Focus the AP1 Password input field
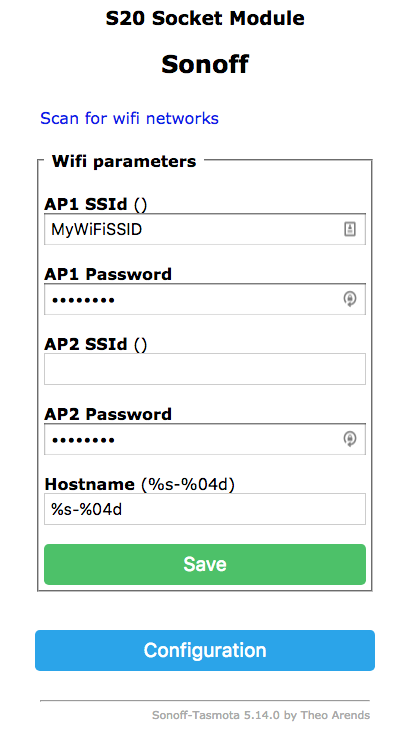The width and height of the screenshot is (418, 735). coord(205,299)
